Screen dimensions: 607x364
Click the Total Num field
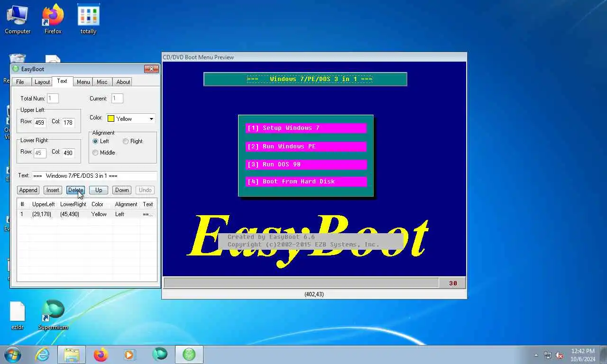pyautogui.click(x=53, y=99)
